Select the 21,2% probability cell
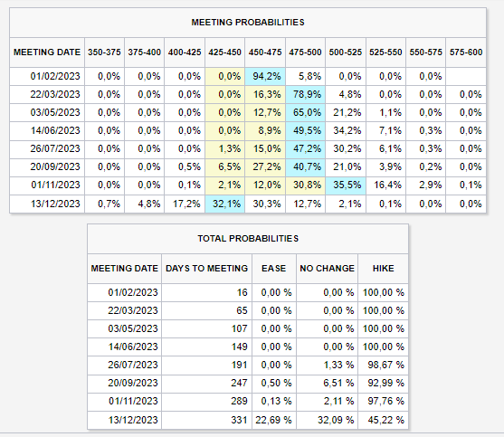 tap(346, 112)
